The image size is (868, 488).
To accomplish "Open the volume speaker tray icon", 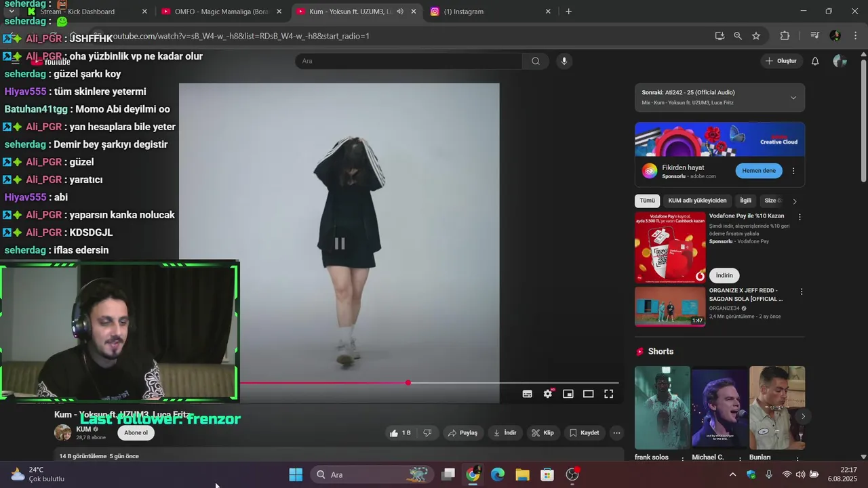I will [800, 474].
